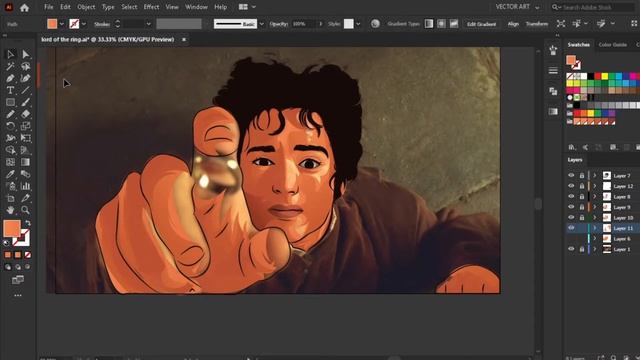Viewport: 640px width, 360px height.
Task: Expand Layer 6 sublayers
Action: (595, 239)
